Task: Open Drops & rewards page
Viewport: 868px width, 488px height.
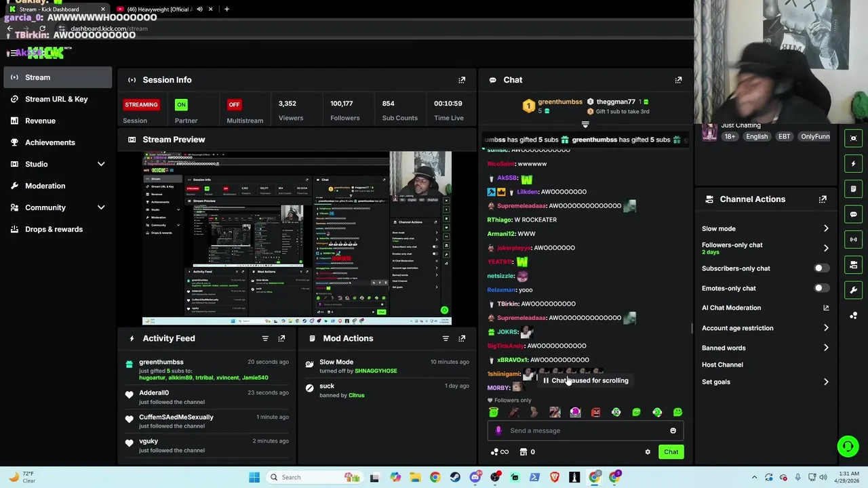Action: [58, 229]
